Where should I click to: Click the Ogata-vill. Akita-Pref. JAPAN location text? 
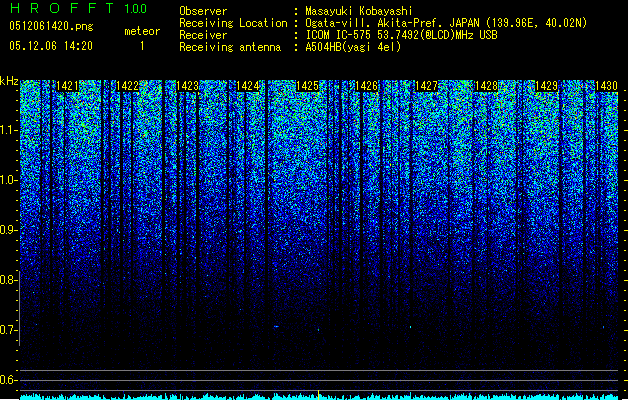click(x=446, y=23)
